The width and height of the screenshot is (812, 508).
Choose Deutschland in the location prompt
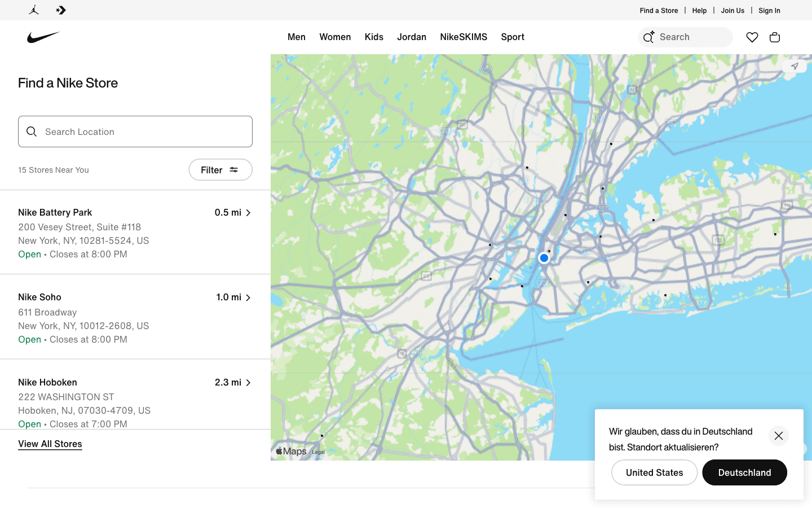click(x=744, y=472)
